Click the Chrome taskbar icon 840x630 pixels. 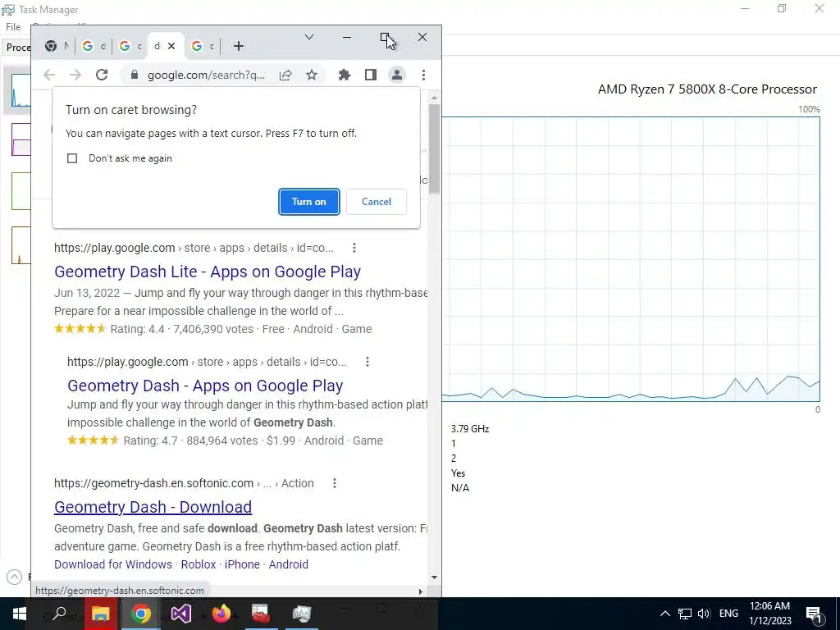(141, 614)
